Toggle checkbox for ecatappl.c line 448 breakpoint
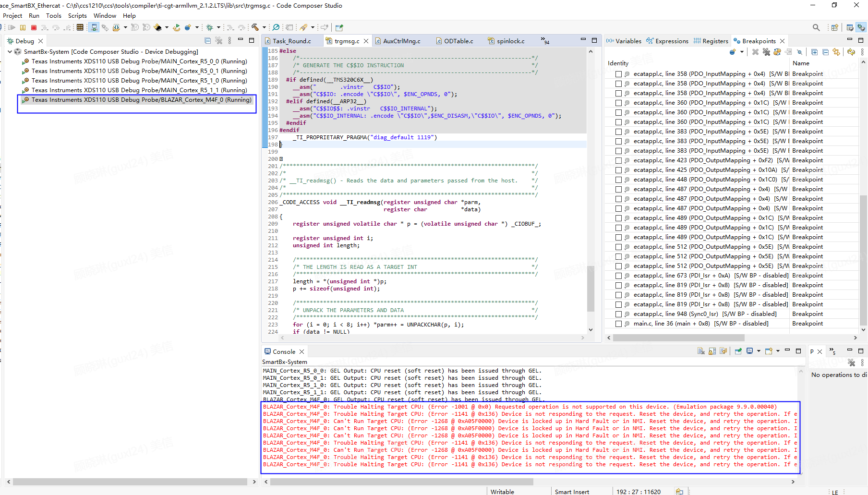 point(619,180)
